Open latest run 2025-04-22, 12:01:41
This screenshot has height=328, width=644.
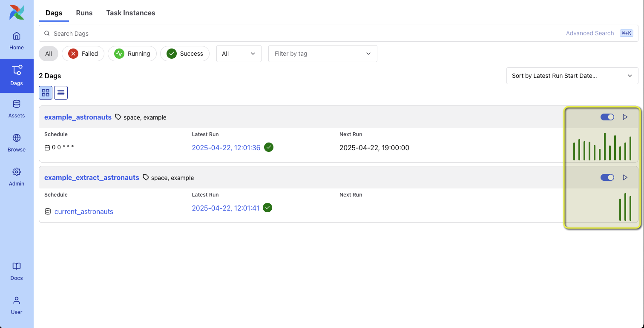pos(226,208)
